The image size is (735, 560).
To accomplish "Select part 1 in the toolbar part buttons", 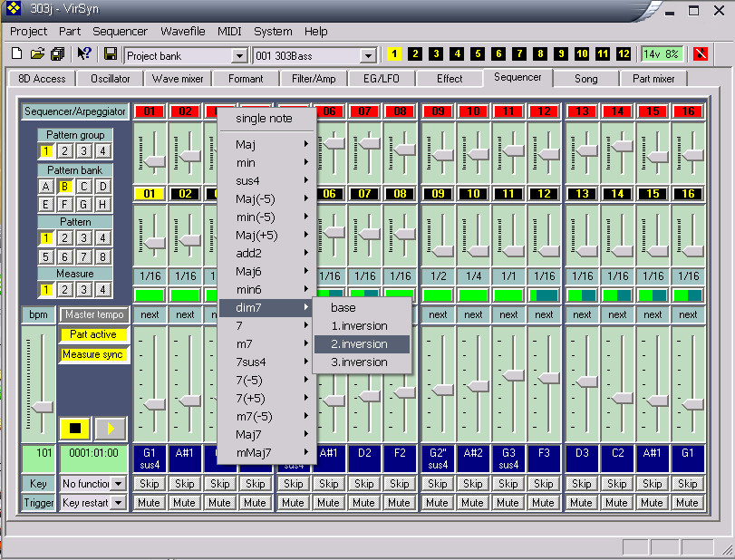I will pyautogui.click(x=394, y=53).
